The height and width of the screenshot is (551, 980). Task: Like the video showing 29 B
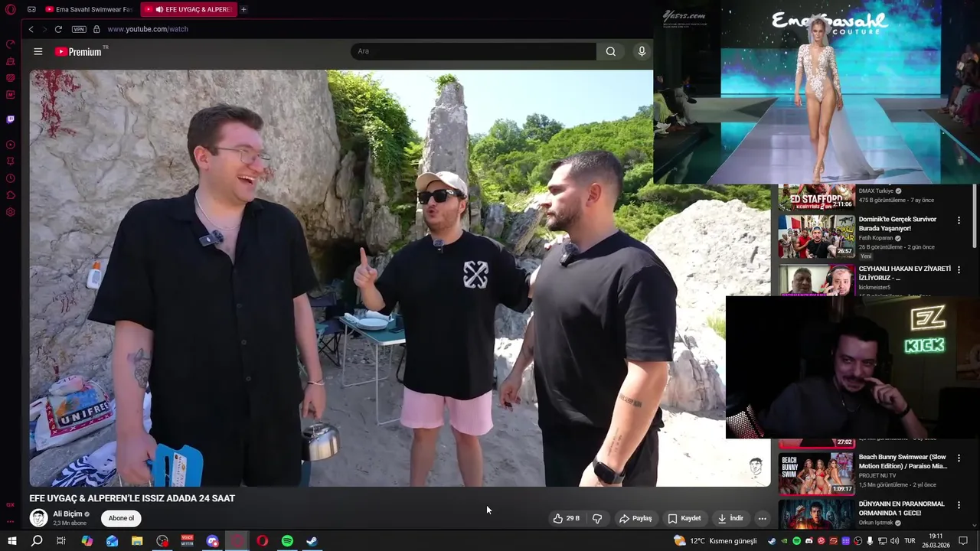[x=567, y=518]
